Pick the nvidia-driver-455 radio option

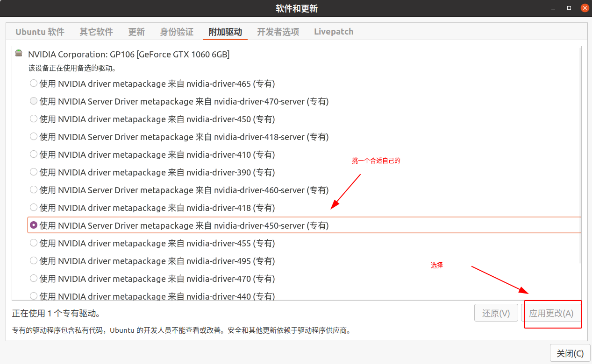pyautogui.click(x=34, y=243)
